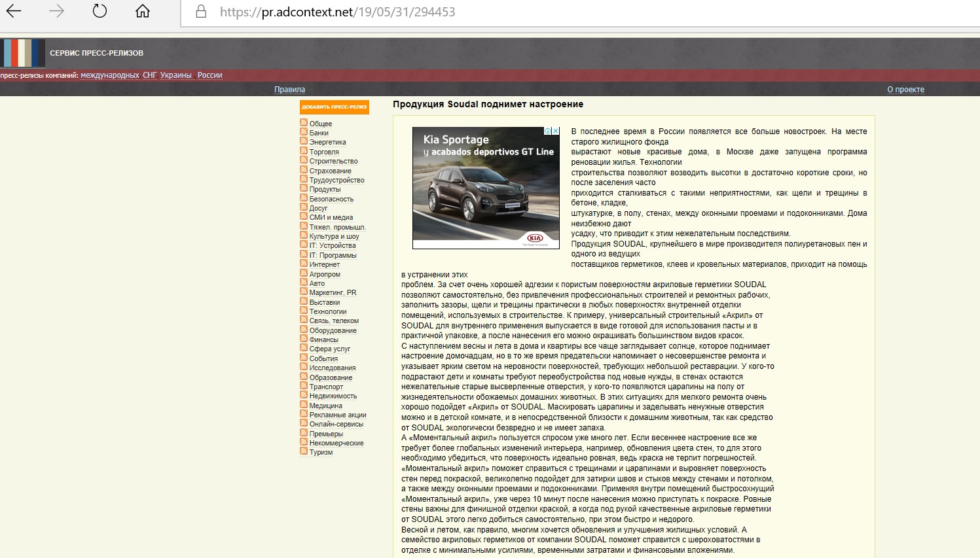Open the Агропром category
This screenshot has width=980, height=558.
point(325,274)
